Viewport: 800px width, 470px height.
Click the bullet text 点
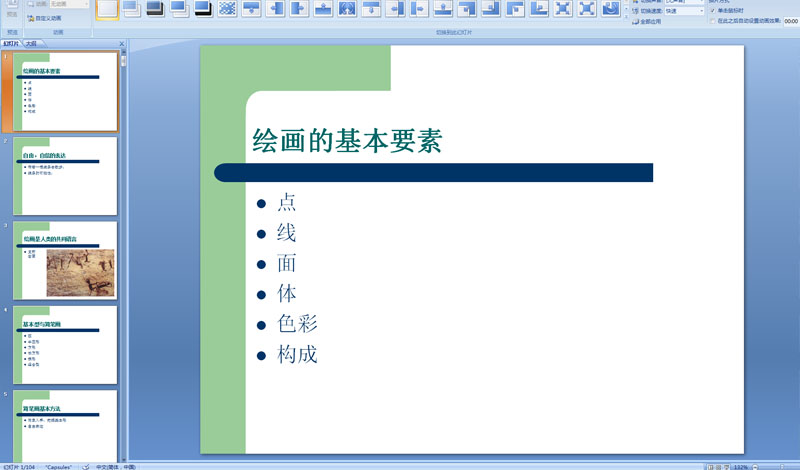286,203
